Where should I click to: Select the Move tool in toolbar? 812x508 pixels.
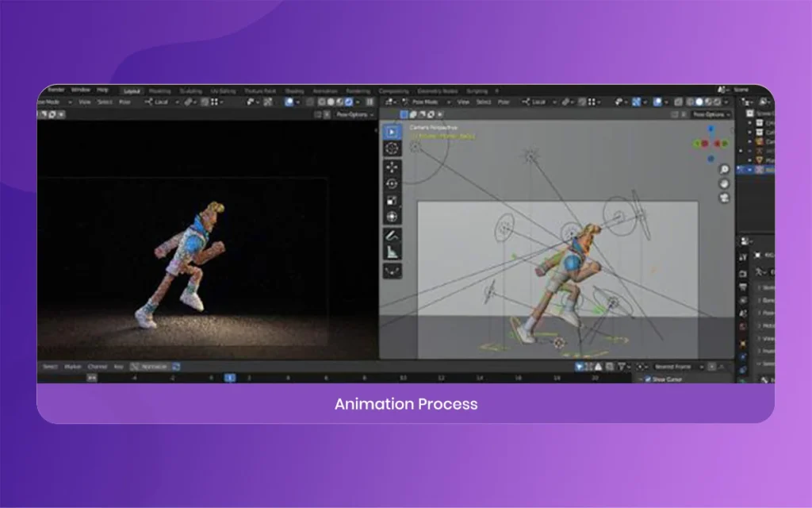(392, 167)
